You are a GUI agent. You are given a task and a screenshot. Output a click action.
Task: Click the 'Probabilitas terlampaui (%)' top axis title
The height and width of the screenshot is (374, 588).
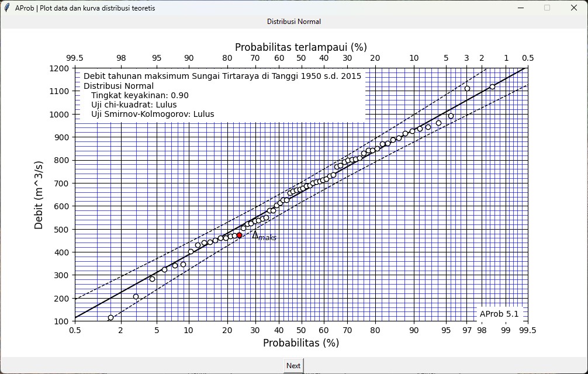pos(300,47)
